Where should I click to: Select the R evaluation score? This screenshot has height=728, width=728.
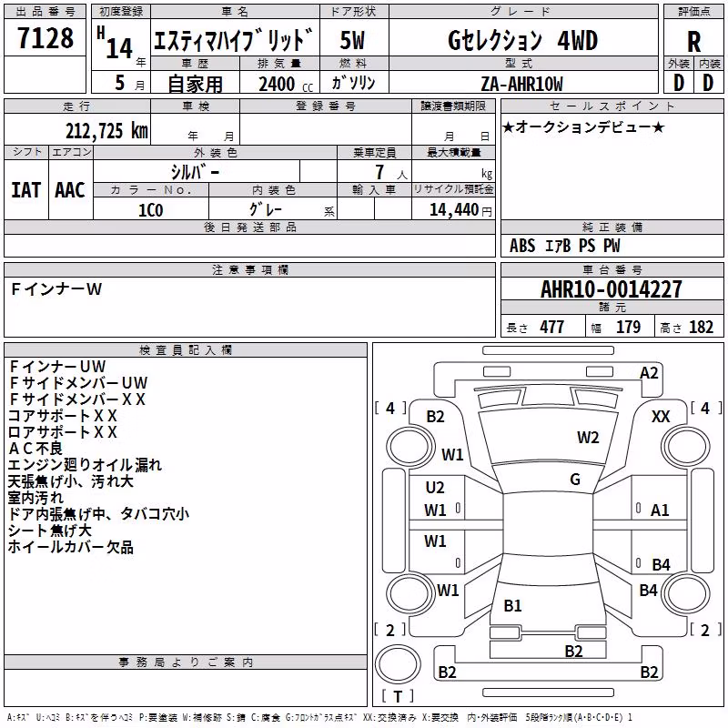click(693, 42)
